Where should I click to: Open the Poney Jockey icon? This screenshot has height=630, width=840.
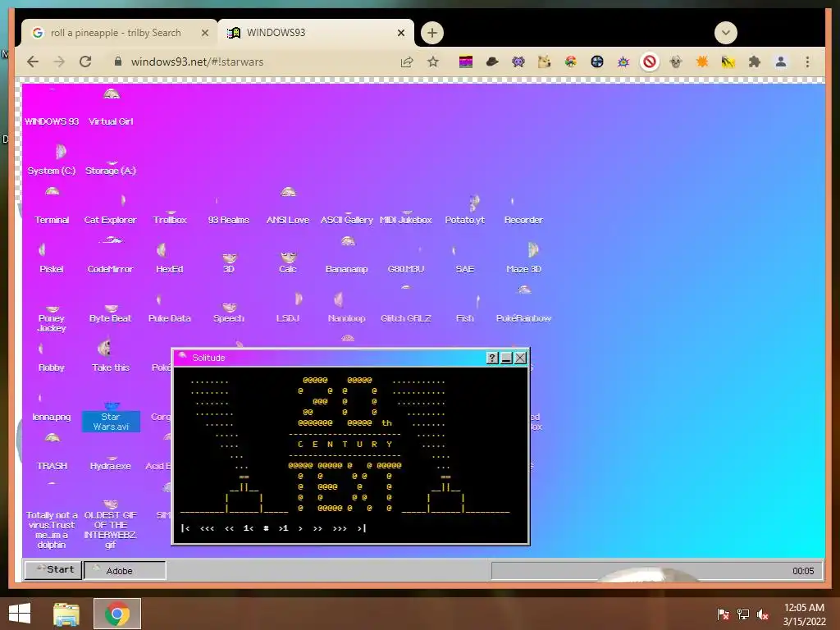pyautogui.click(x=52, y=319)
